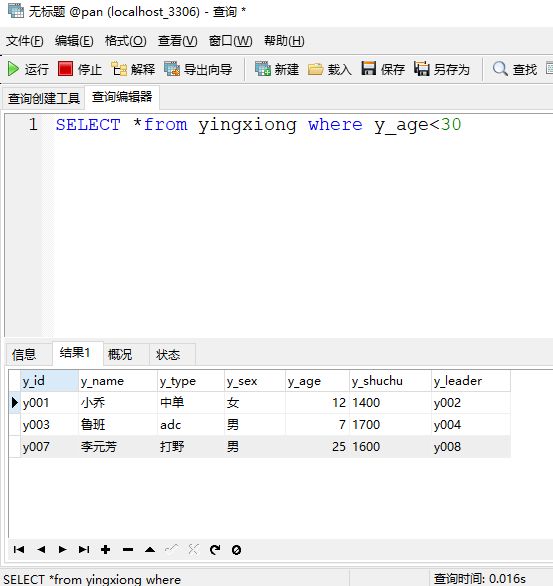Image resolution: width=553 pixels, height=586 pixels.
Task: Open the Export Wizard (导出向导)
Action: [172, 69]
